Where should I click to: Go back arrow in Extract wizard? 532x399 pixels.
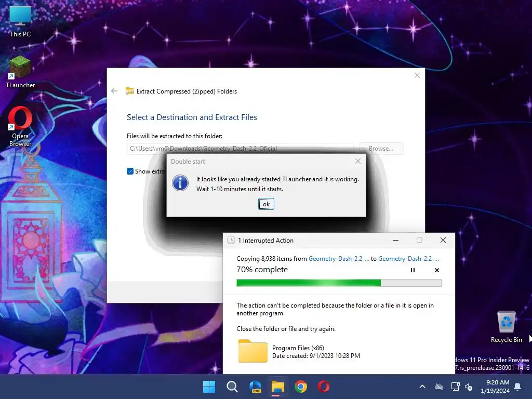(x=114, y=91)
